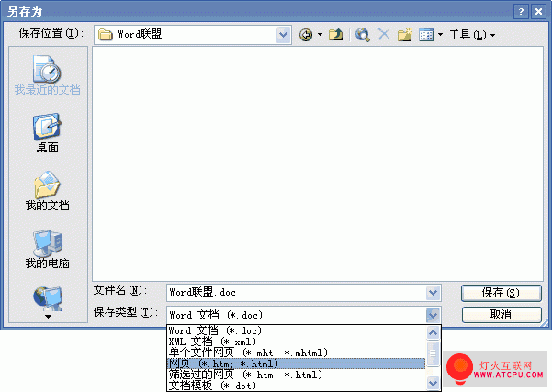The width and height of the screenshot is (552, 392).
Task: Choose 筛选过的网页 (*.htm; *.html)
Action: [297, 375]
